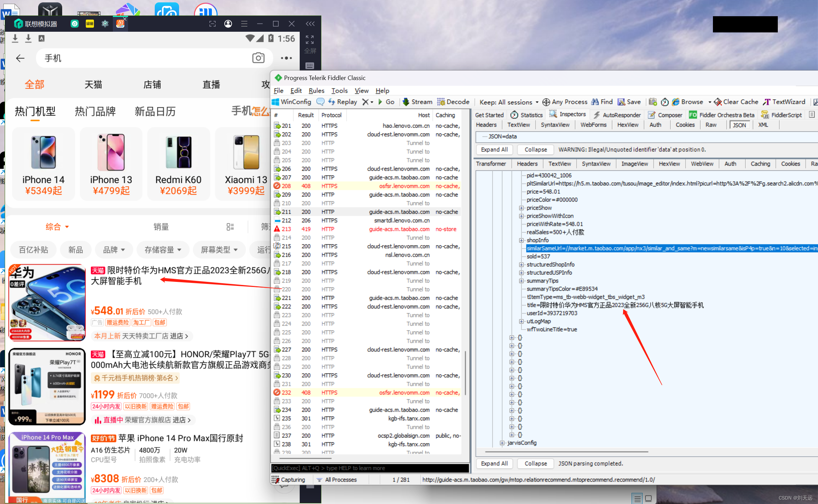818x504 pixels.
Task: Click the Expand All button
Action: point(494,150)
